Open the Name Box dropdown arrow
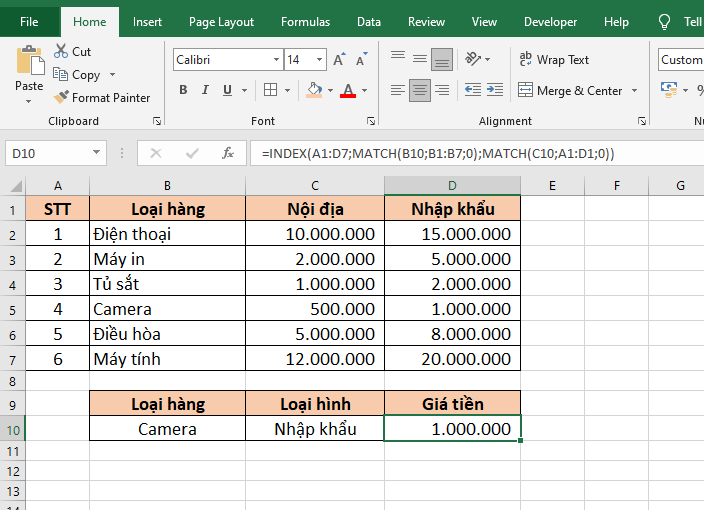 (97, 153)
